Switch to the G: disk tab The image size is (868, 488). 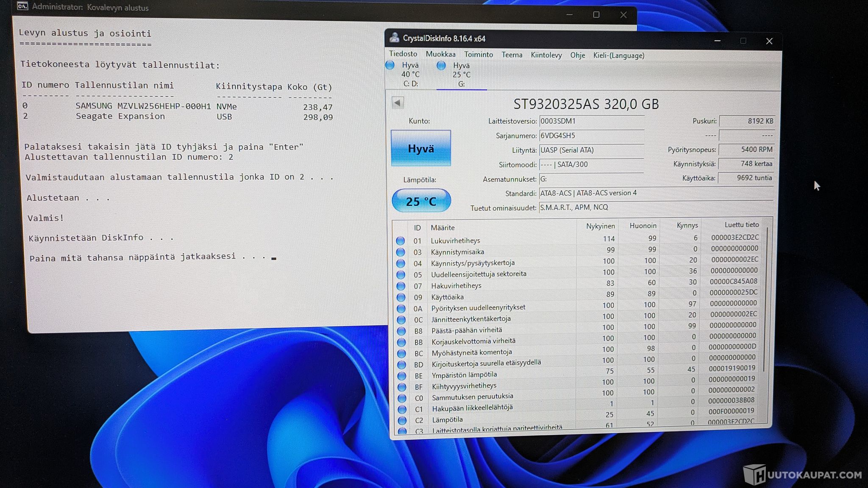pyautogui.click(x=461, y=75)
